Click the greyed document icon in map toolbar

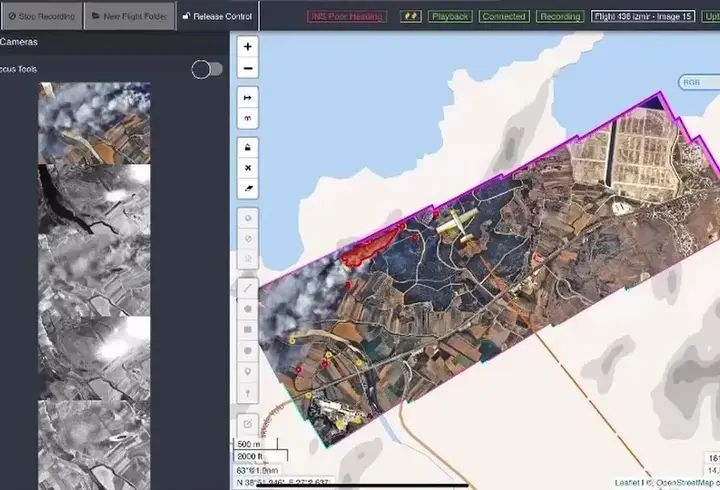tap(248, 259)
